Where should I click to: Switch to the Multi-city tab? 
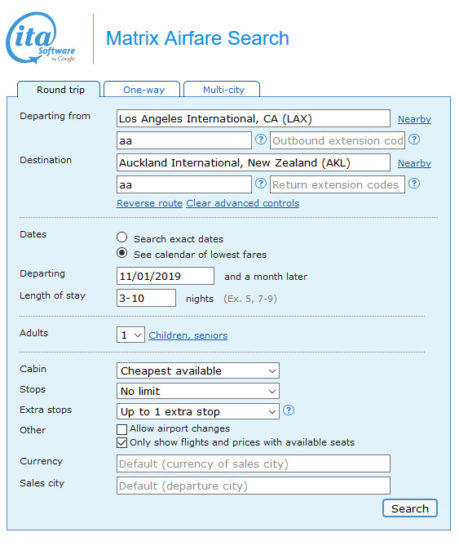pyautogui.click(x=222, y=89)
